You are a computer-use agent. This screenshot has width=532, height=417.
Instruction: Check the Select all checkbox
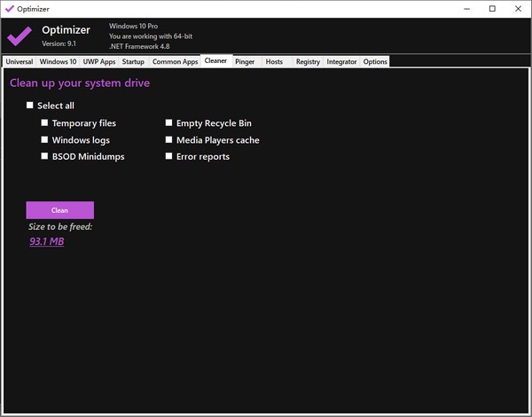30,106
